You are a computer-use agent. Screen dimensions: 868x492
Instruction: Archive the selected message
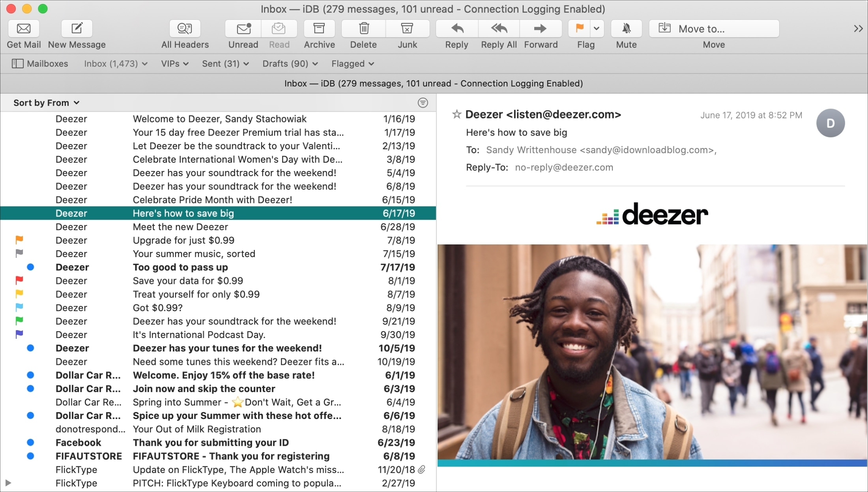click(319, 28)
